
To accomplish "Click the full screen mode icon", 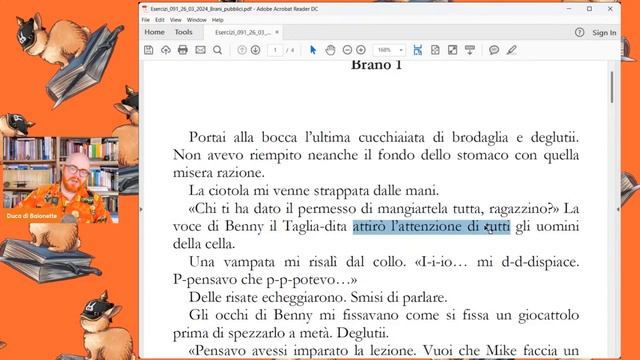I will pyautogui.click(x=453, y=50).
